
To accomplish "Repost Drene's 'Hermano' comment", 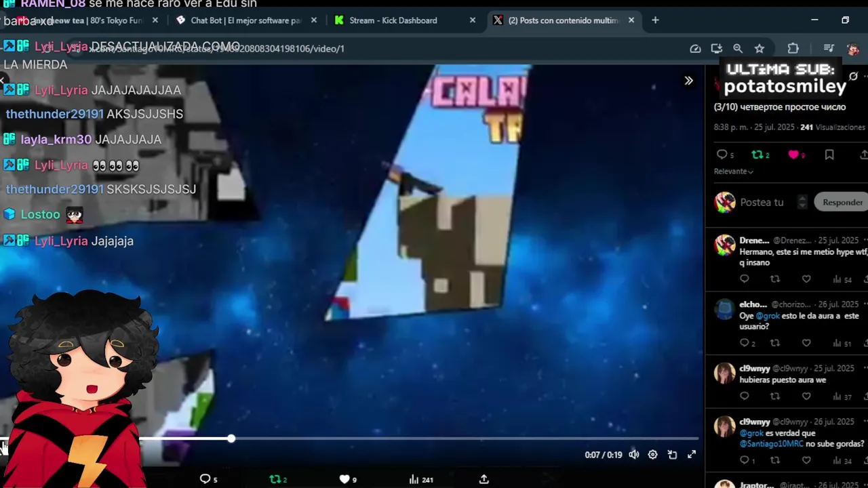I will 775,279.
